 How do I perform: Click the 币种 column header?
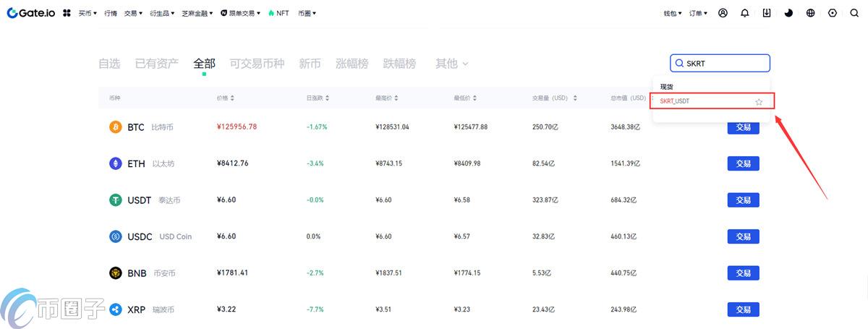tap(114, 98)
